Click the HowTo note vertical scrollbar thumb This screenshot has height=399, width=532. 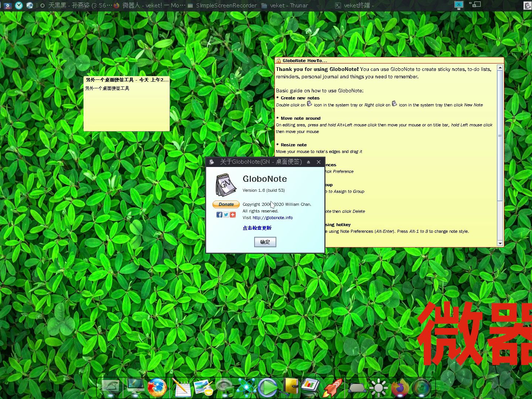[500, 136]
